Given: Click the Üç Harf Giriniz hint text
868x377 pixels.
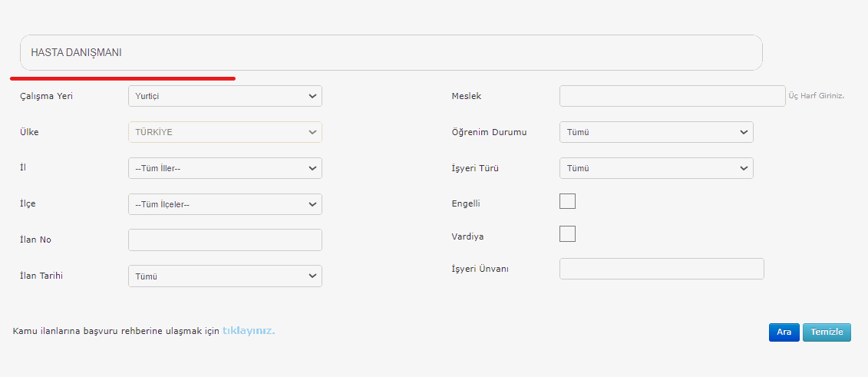Looking at the screenshot, I should [x=816, y=96].
